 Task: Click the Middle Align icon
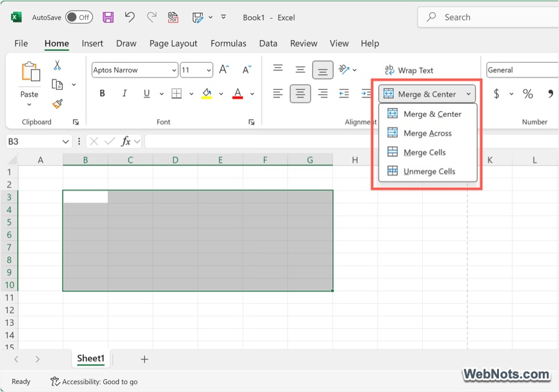(x=300, y=70)
